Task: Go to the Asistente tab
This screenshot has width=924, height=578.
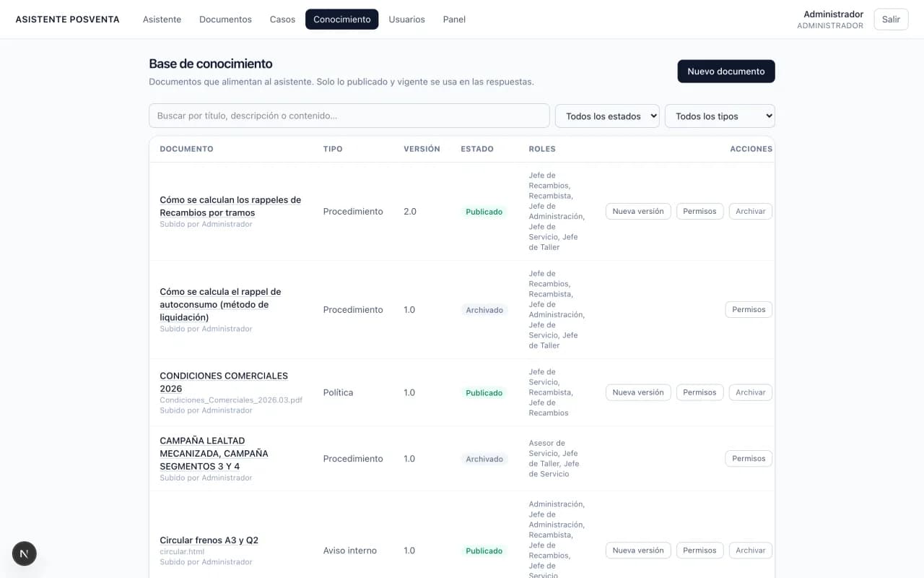Action: pyautogui.click(x=162, y=20)
